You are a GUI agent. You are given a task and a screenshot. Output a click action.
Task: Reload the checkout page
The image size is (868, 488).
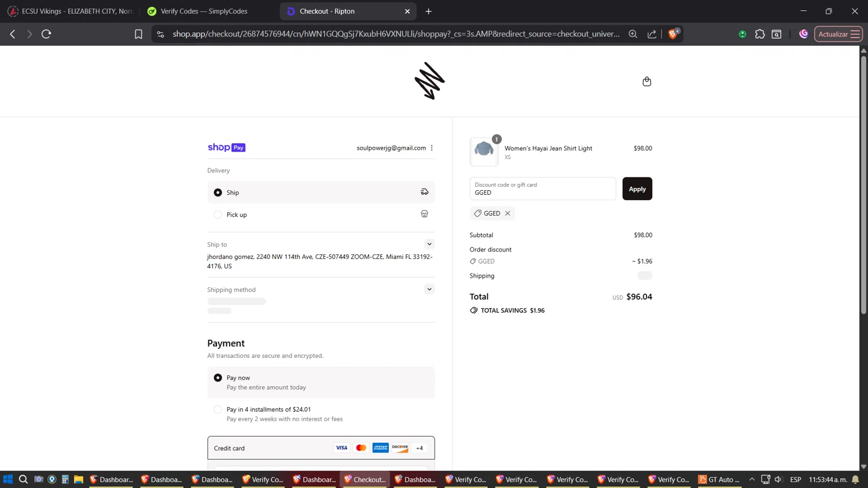tap(46, 34)
